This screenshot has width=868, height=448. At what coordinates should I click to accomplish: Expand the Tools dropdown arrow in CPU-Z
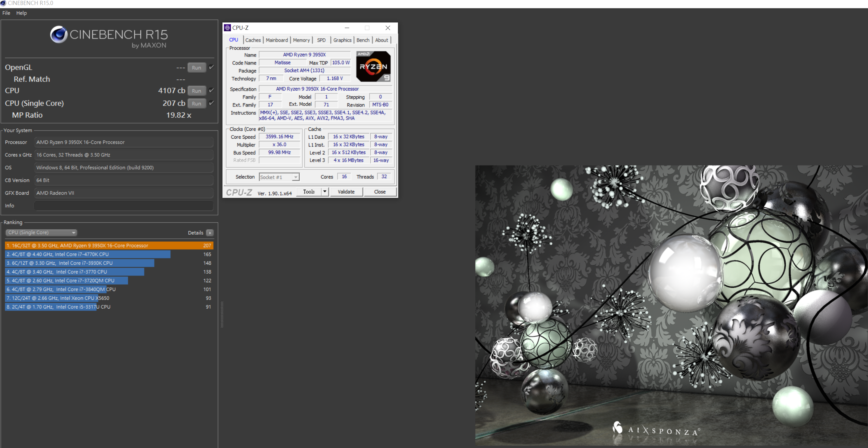coord(325,192)
